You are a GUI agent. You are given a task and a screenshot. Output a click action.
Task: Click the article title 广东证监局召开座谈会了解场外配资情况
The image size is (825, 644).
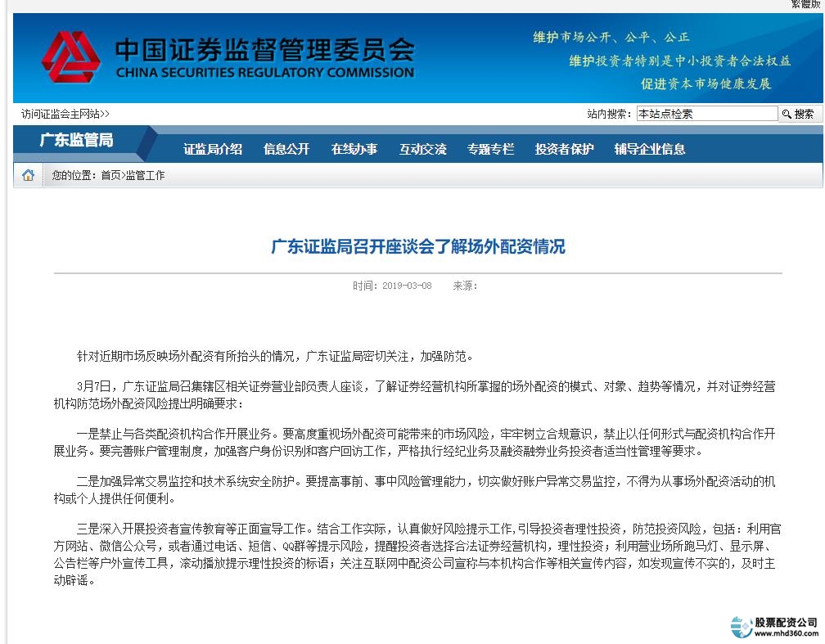pos(417,246)
